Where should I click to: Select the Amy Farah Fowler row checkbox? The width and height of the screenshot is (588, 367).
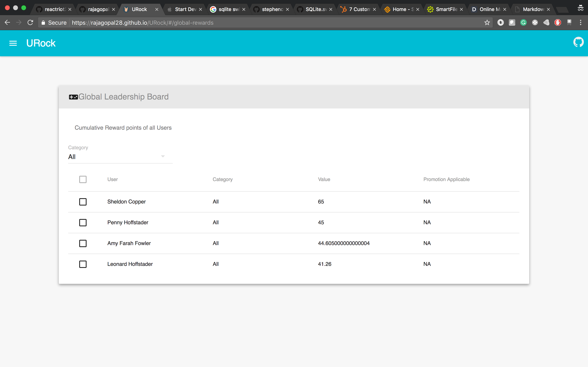(83, 243)
